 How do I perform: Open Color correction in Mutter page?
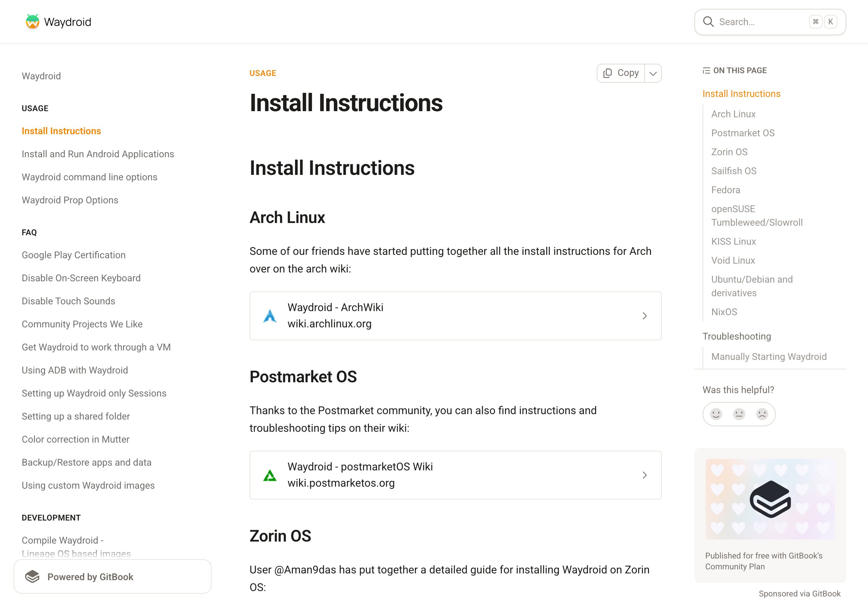pyautogui.click(x=76, y=440)
